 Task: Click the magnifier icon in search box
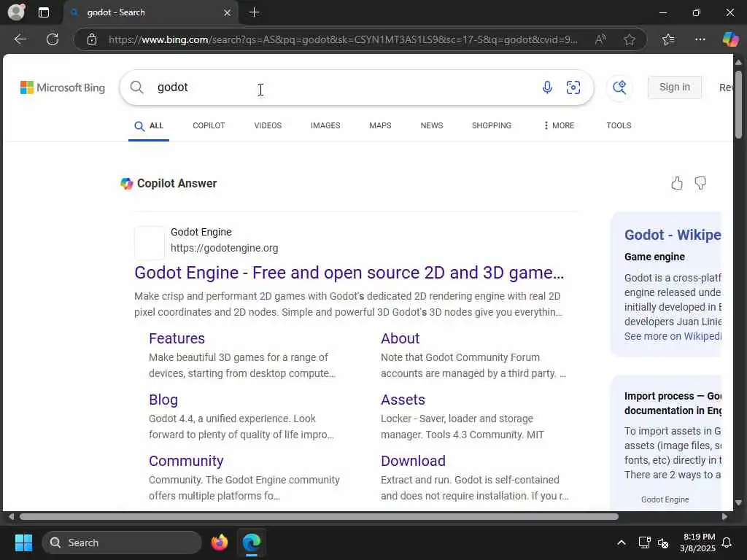click(x=136, y=87)
